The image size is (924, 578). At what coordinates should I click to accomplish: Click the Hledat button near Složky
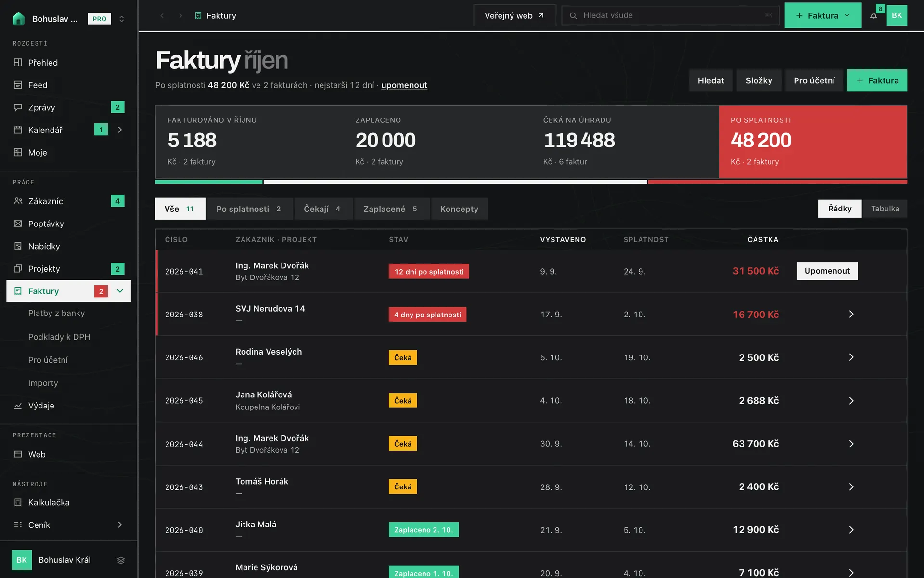(711, 80)
